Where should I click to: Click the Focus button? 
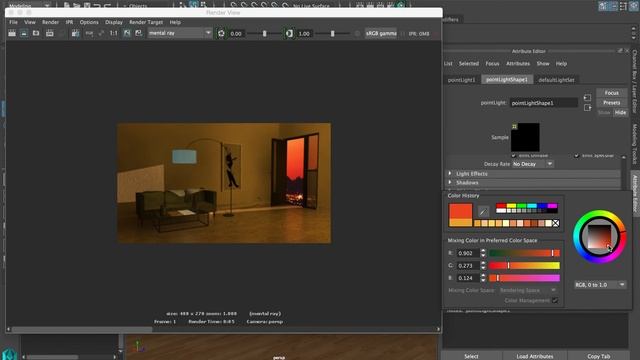611,93
